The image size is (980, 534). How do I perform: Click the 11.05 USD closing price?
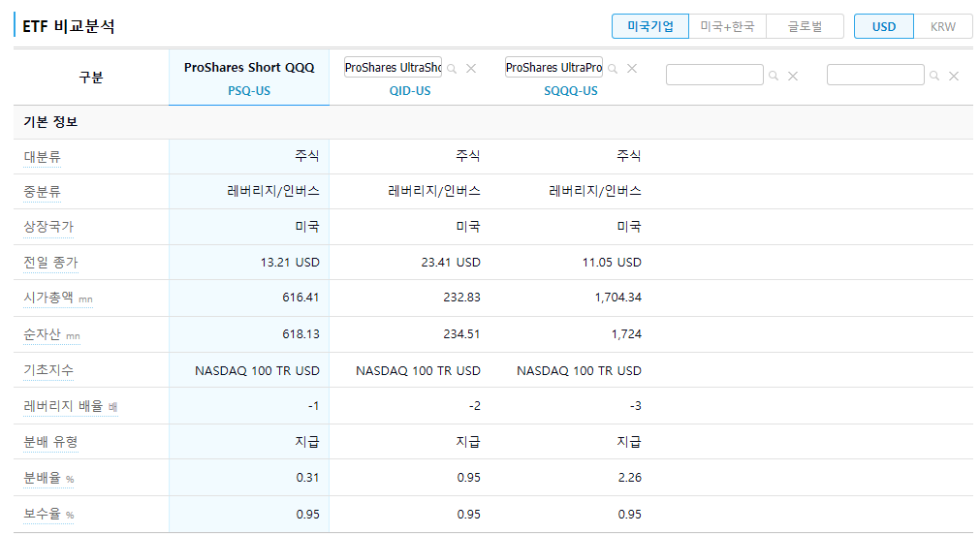(612, 263)
